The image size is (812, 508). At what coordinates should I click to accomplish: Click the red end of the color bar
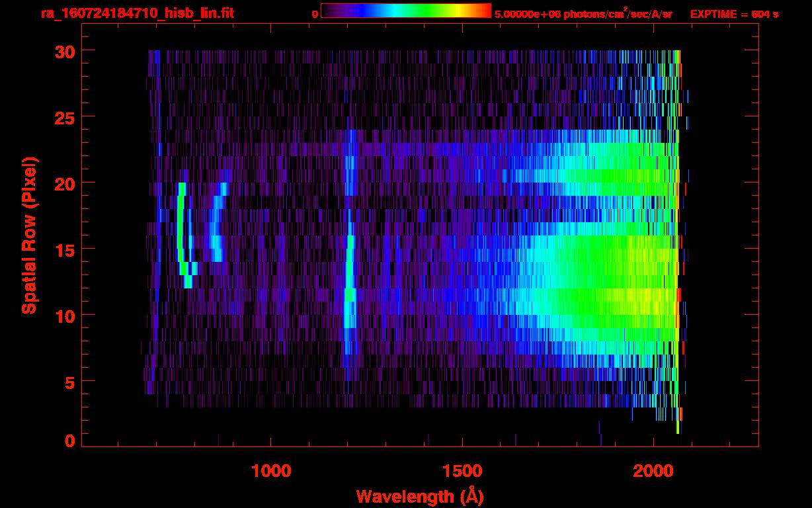(484, 11)
